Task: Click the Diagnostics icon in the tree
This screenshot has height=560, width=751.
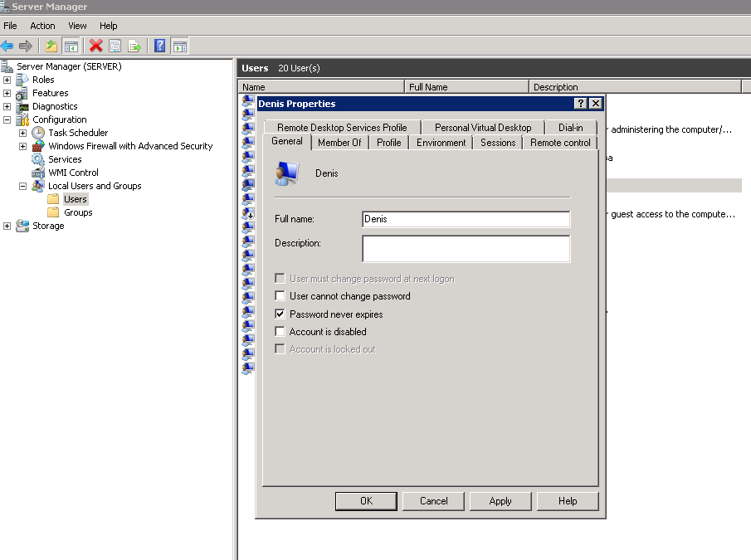Action: click(22, 106)
